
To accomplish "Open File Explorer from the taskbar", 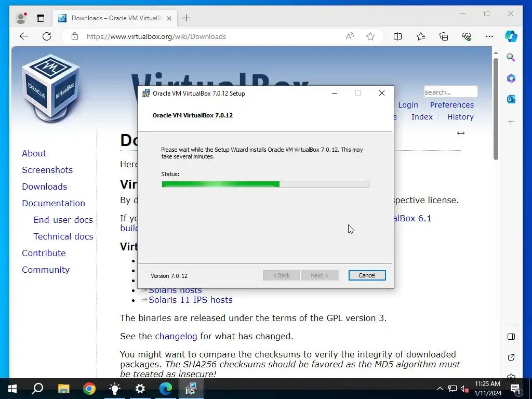I will click(x=63, y=389).
